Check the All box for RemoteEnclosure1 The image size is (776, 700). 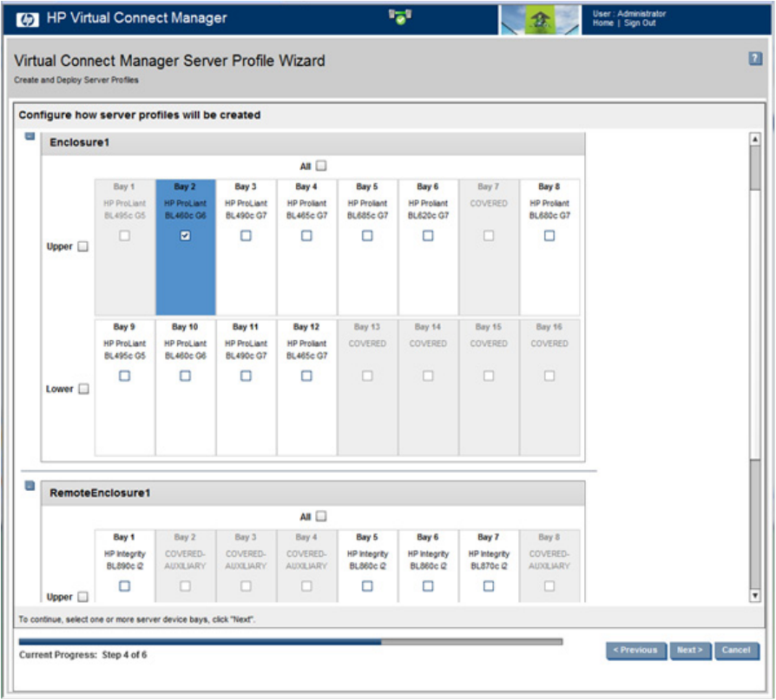click(321, 516)
